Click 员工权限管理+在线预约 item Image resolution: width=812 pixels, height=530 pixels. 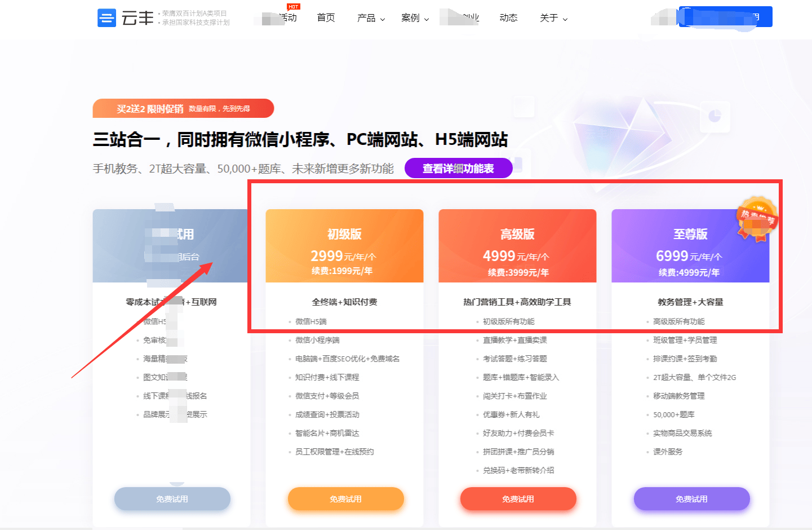334,452
